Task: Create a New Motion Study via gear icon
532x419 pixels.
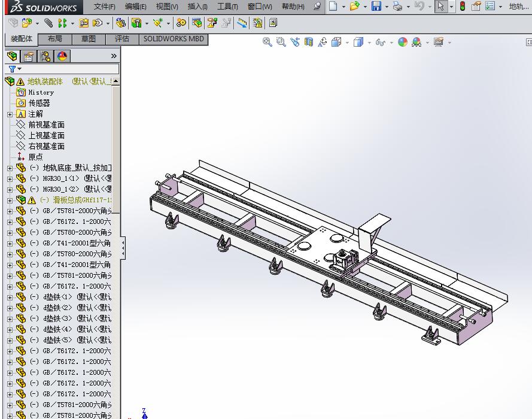Action: [181, 23]
